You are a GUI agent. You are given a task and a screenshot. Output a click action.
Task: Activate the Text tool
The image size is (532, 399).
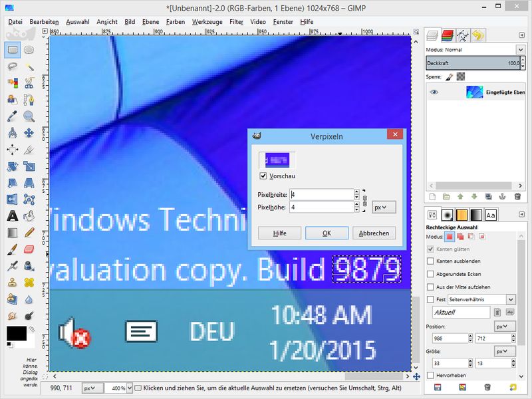[x=13, y=215]
